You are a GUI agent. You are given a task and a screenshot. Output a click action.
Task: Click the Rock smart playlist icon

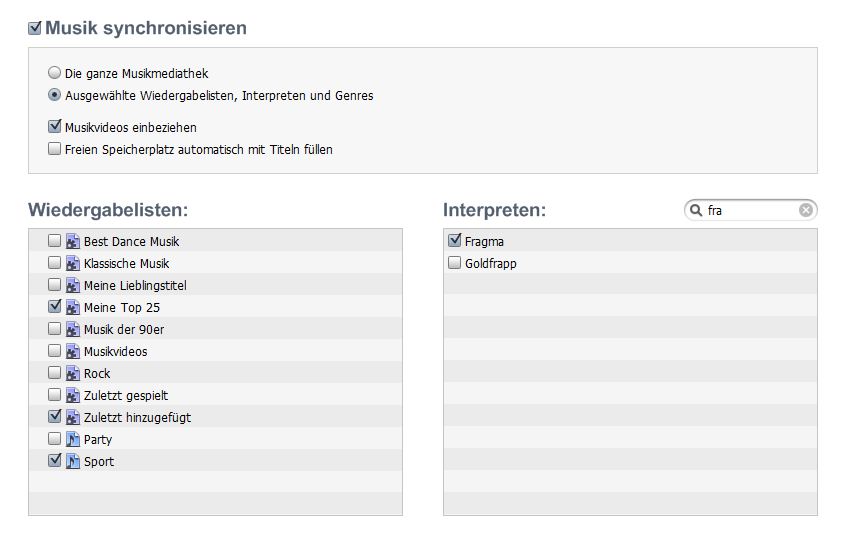click(73, 373)
